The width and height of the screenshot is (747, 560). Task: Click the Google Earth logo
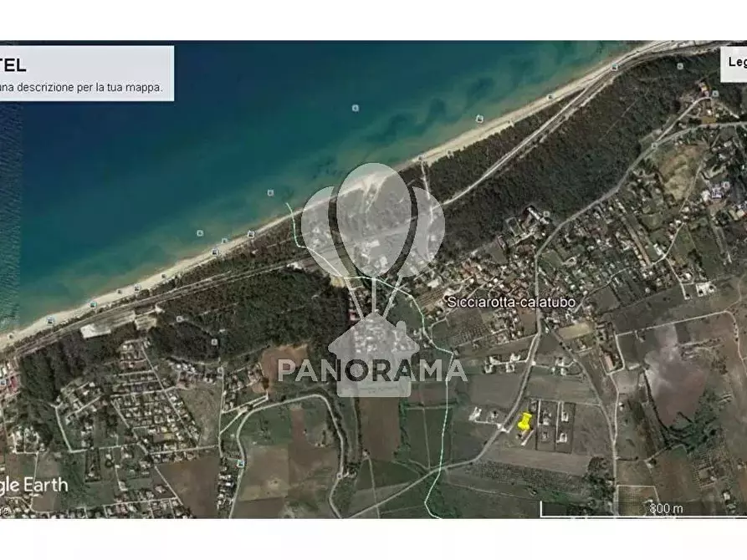click(33, 486)
